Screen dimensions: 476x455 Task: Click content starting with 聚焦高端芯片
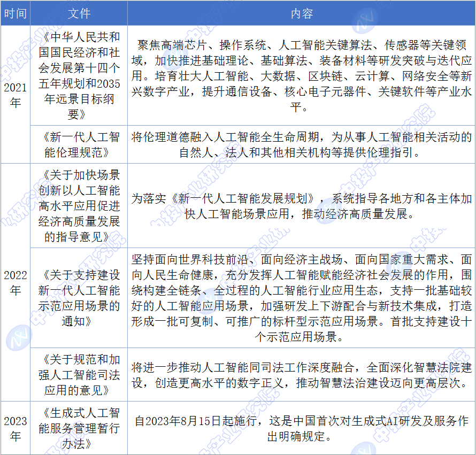tap(301, 75)
